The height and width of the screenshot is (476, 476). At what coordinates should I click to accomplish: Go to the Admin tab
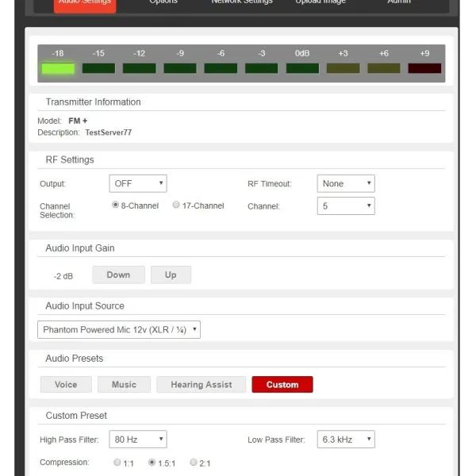coord(398,3)
